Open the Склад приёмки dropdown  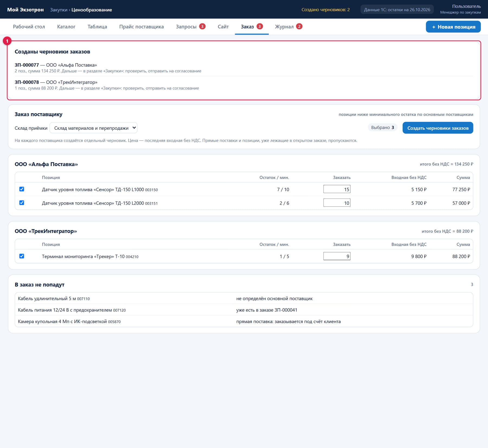coord(93,128)
